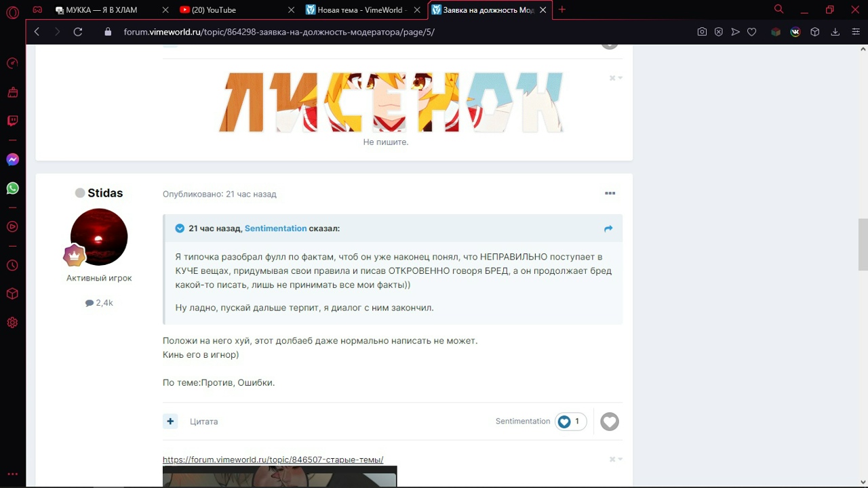Open the старые-темы forum link

click(x=273, y=460)
